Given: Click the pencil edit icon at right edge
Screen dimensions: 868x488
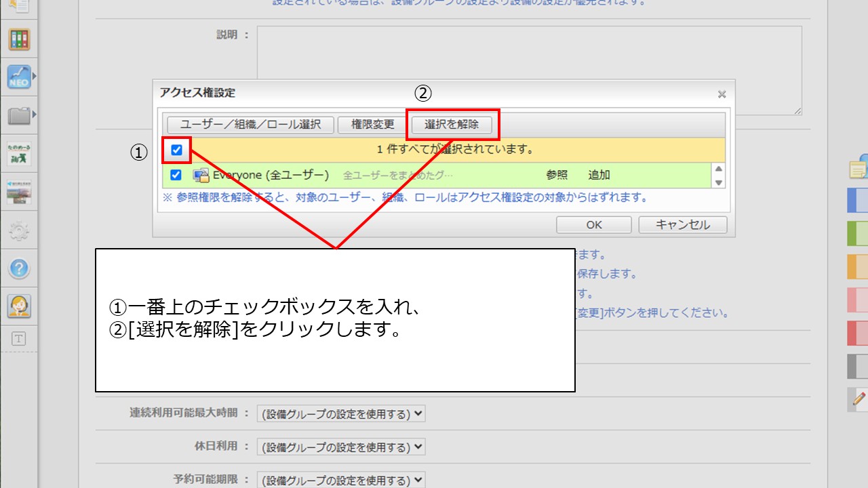Looking at the screenshot, I should 859,399.
